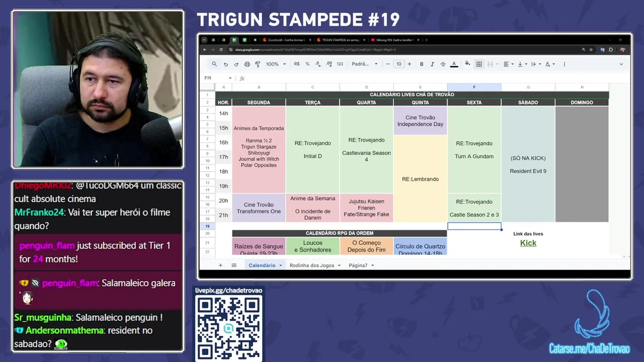
Task: Go back in the browser
Action: pos(204,50)
